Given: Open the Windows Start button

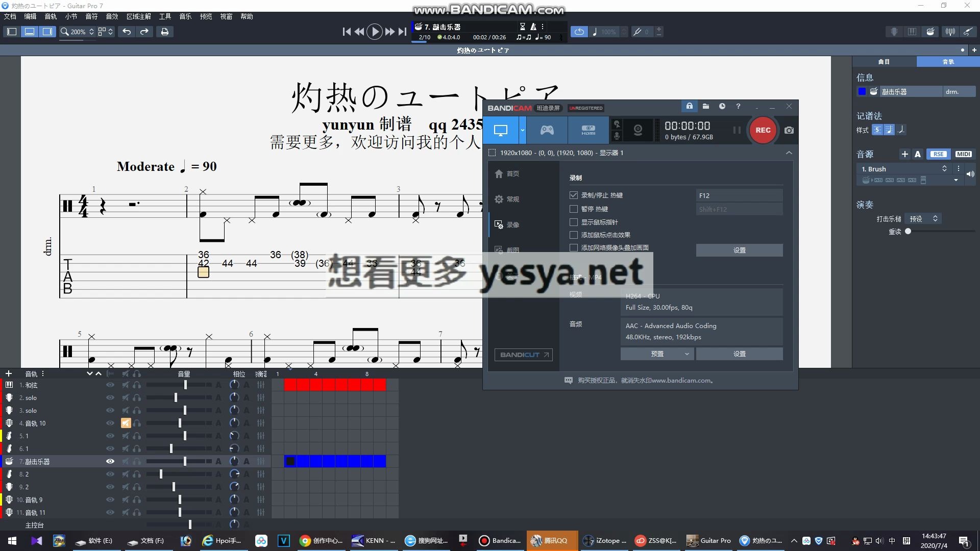Looking at the screenshot, I should [x=12, y=540].
